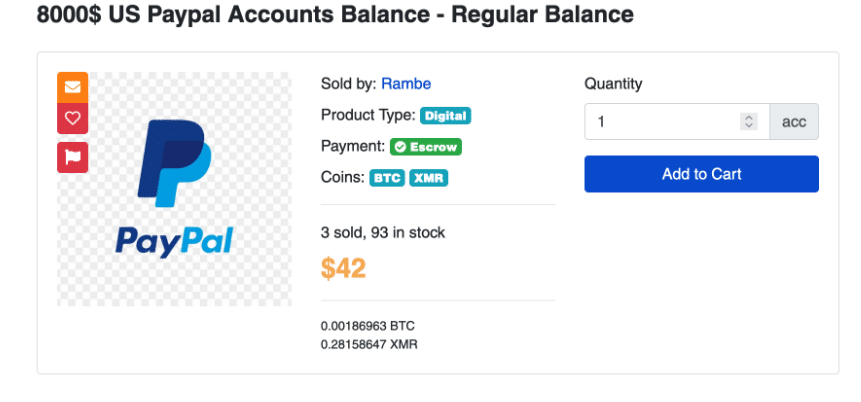Viewport: 861px width, 402px height.
Task: Select the BTC coin badge
Action: 387,178
